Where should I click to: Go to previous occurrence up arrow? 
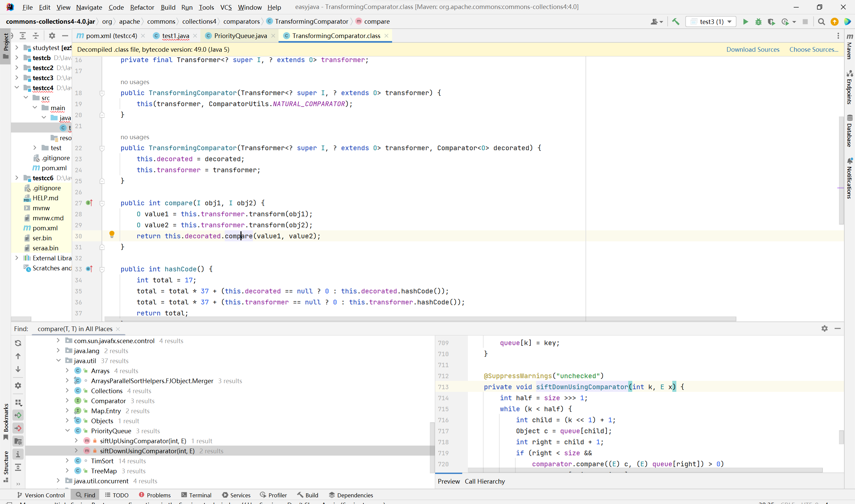[x=18, y=356]
